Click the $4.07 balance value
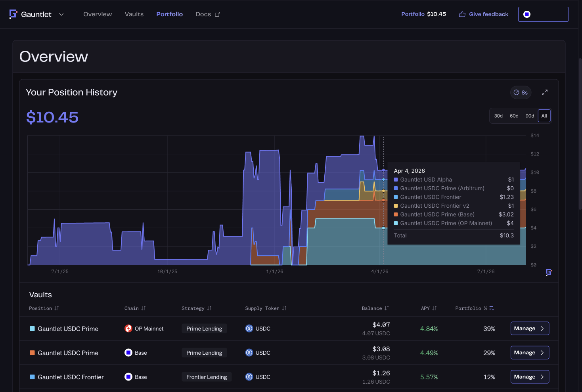This screenshot has width=582, height=392. pos(381,325)
